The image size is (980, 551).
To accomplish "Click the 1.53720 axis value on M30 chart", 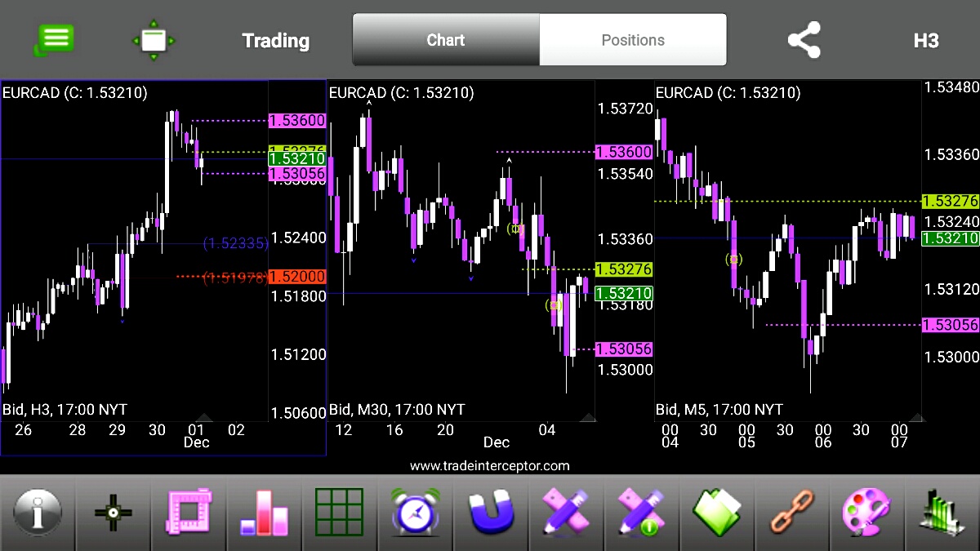I will (626, 109).
